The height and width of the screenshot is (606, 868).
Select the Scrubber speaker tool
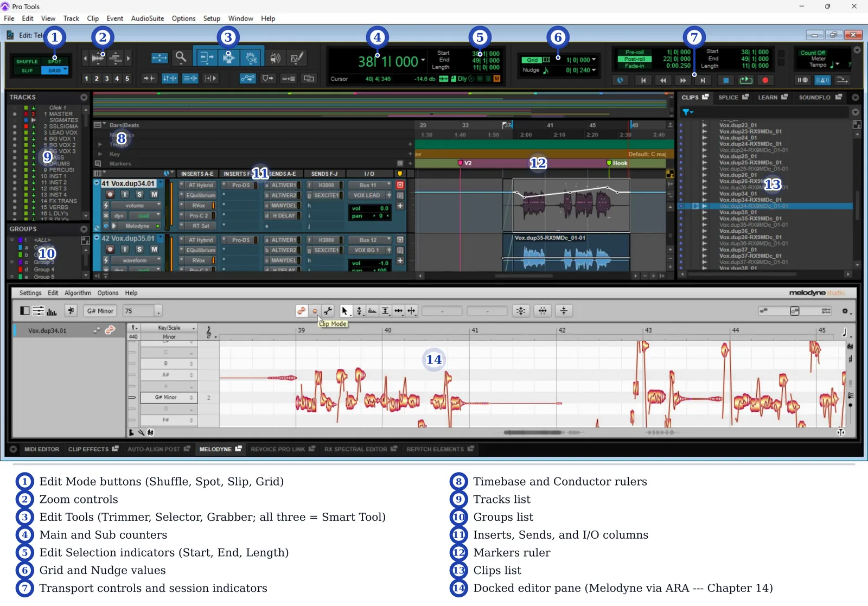(x=276, y=58)
